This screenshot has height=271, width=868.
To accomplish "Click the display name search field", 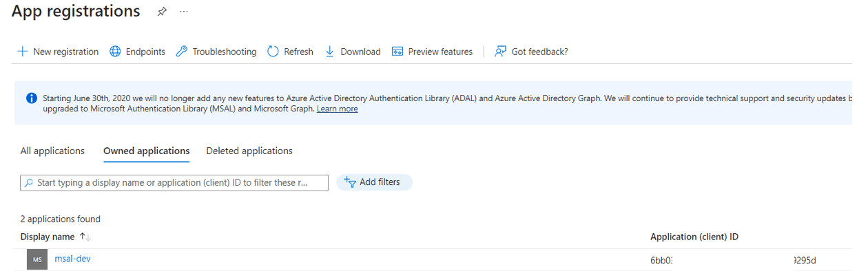I will pyautogui.click(x=174, y=182).
